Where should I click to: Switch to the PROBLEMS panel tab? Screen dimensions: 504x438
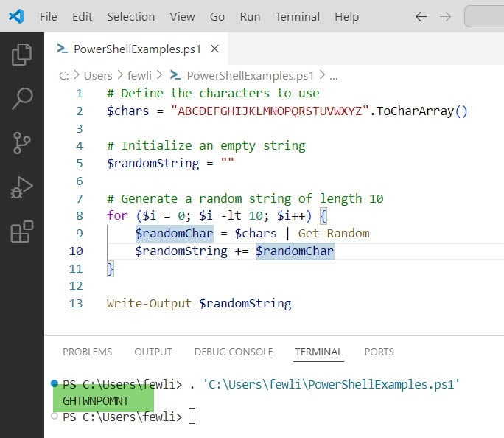coord(88,352)
